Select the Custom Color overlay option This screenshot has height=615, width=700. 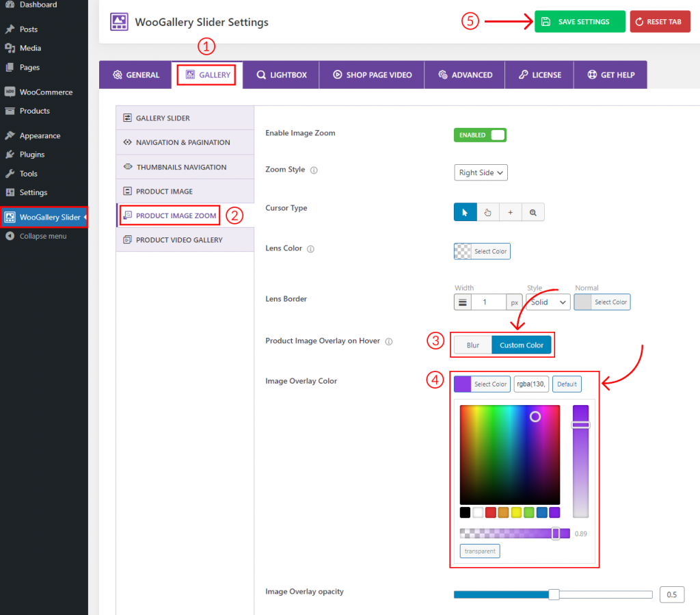(x=522, y=345)
